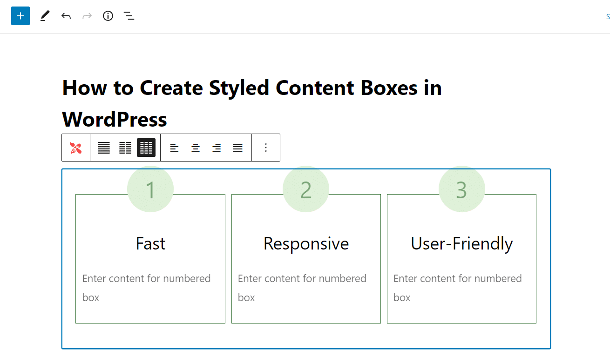
Task: Align text center
Action: click(196, 148)
